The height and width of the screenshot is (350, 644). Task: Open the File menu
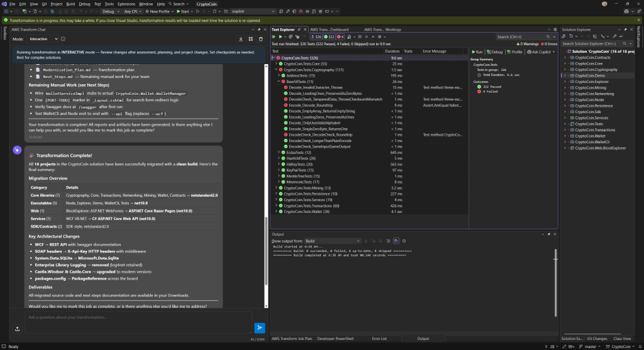(x=13, y=4)
